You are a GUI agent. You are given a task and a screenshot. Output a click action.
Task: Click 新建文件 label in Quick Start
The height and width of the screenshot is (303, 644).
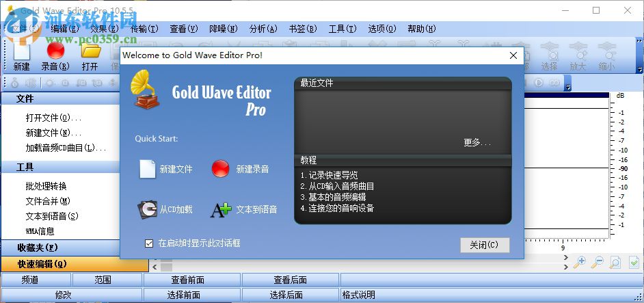coord(176,169)
